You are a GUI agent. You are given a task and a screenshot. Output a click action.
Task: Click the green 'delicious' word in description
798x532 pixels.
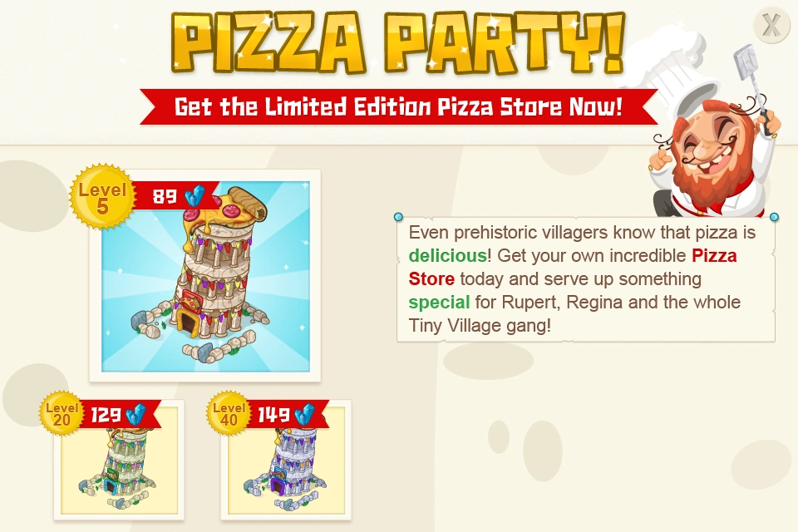coord(448,255)
